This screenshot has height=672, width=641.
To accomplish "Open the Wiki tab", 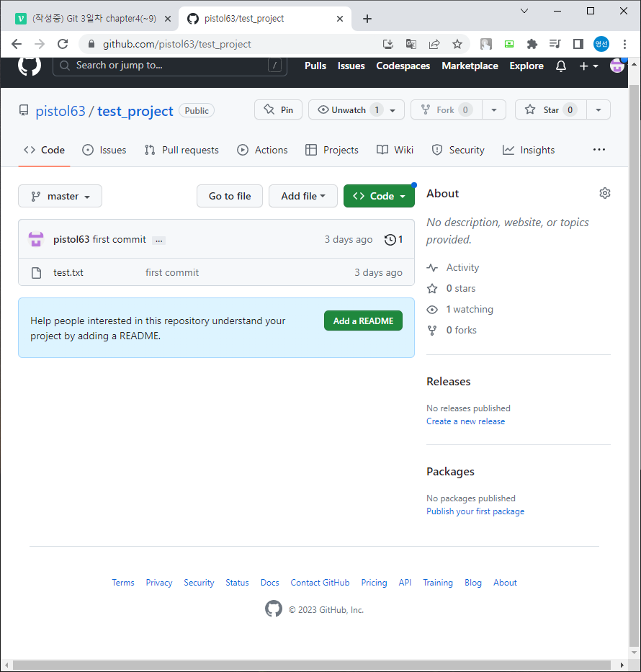I will click(x=395, y=150).
